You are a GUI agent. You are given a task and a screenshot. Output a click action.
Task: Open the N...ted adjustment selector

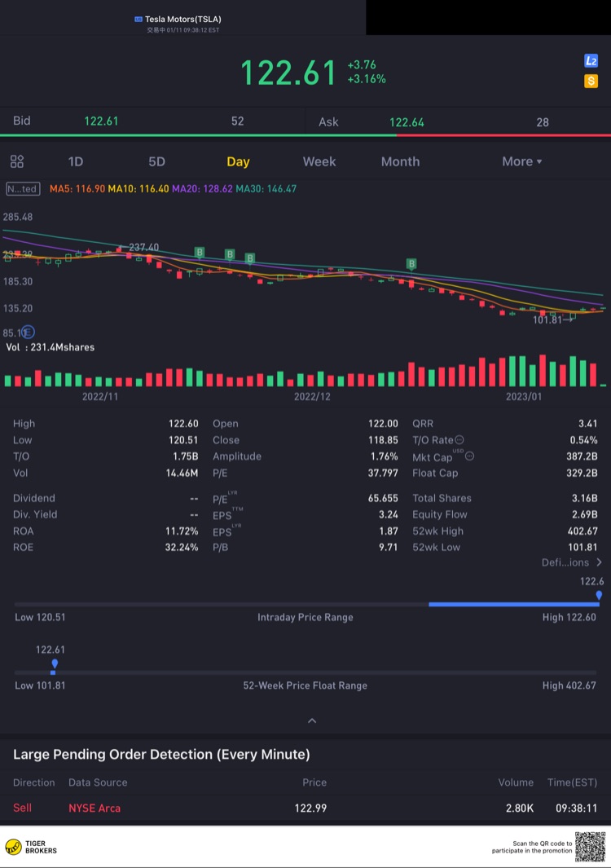click(22, 189)
